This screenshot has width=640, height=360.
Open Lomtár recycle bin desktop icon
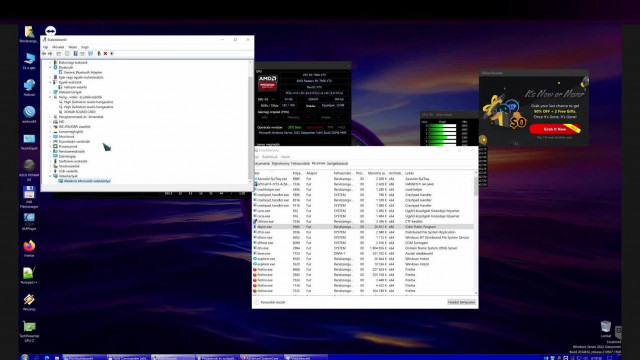tap(606, 329)
